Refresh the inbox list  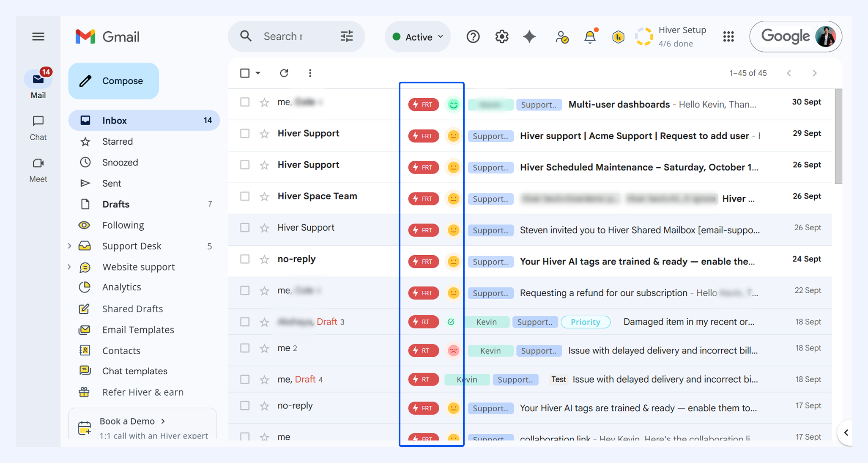pyautogui.click(x=284, y=73)
